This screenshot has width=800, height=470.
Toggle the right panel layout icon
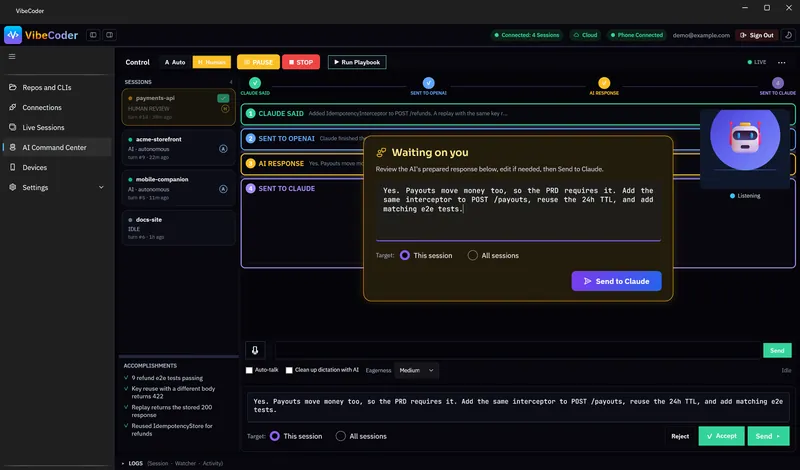point(109,35)
